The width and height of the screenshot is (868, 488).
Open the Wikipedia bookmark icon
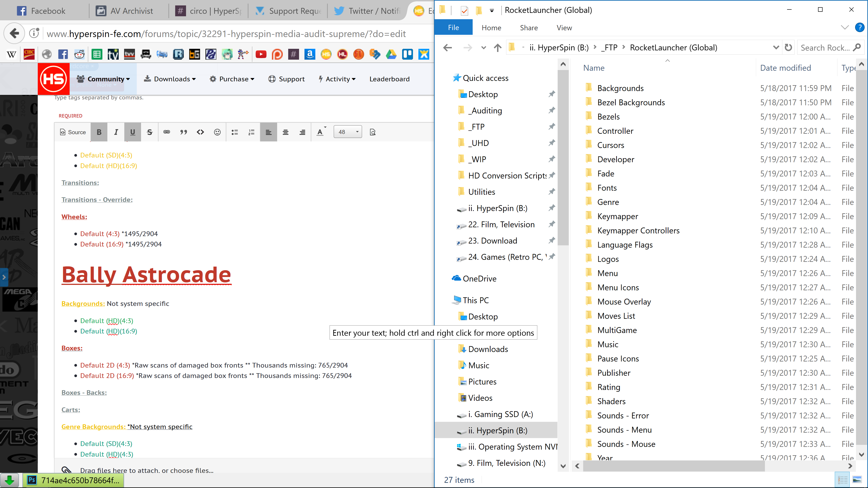pos(12,54)
